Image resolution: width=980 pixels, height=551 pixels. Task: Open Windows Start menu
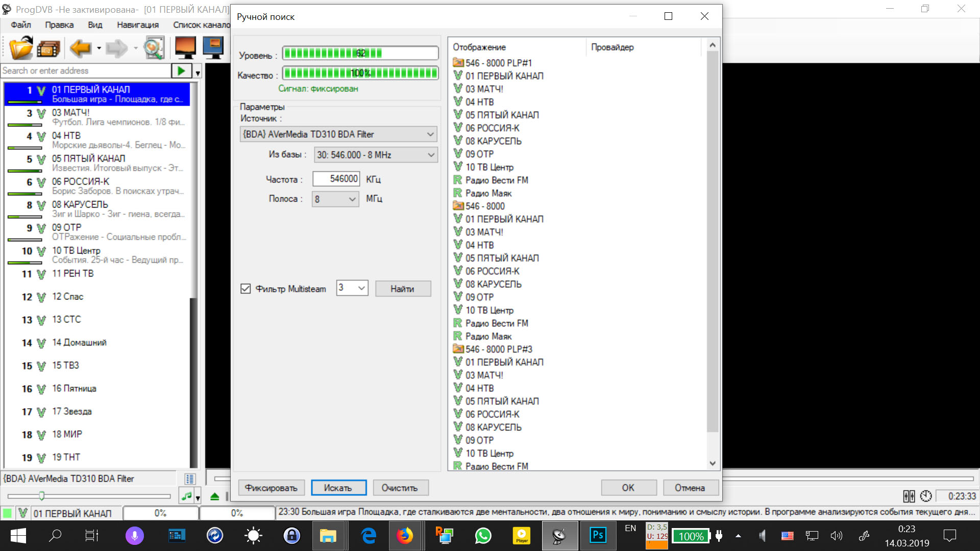pos(18,536)
